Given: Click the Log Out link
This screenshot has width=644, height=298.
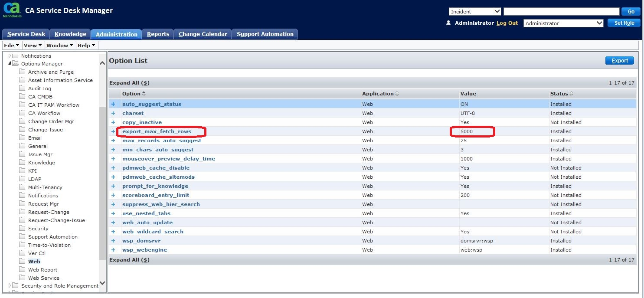Looking at the screenshot, I should coord(507,23).
